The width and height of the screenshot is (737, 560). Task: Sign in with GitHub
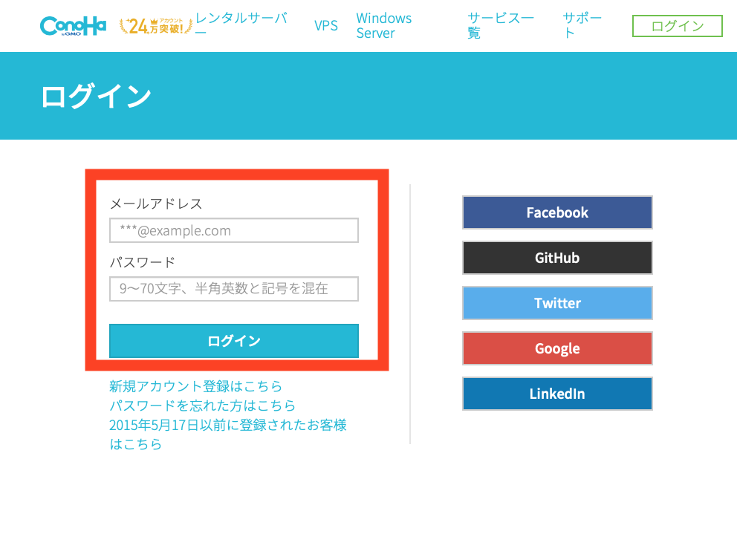click(x=557, y=258)
